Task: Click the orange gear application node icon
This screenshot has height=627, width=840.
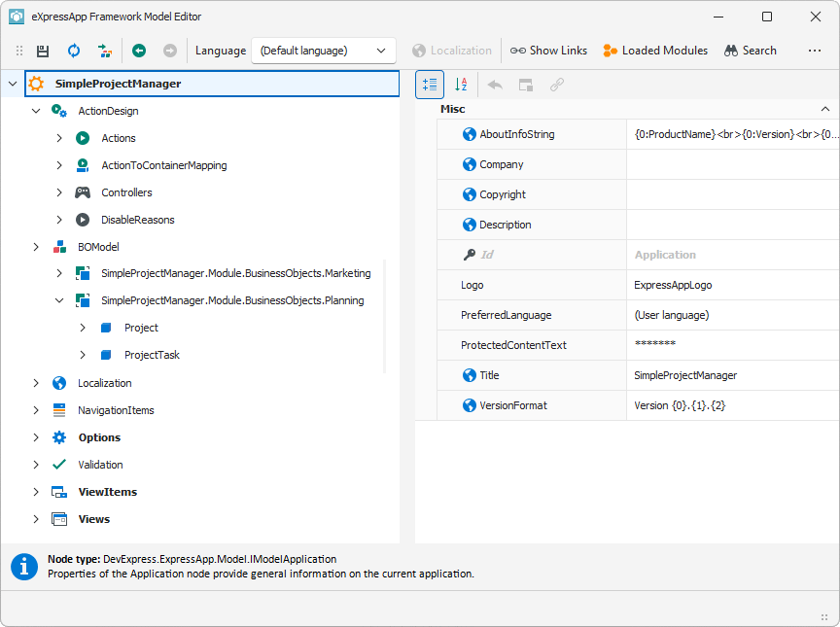Action: (36, 84)
